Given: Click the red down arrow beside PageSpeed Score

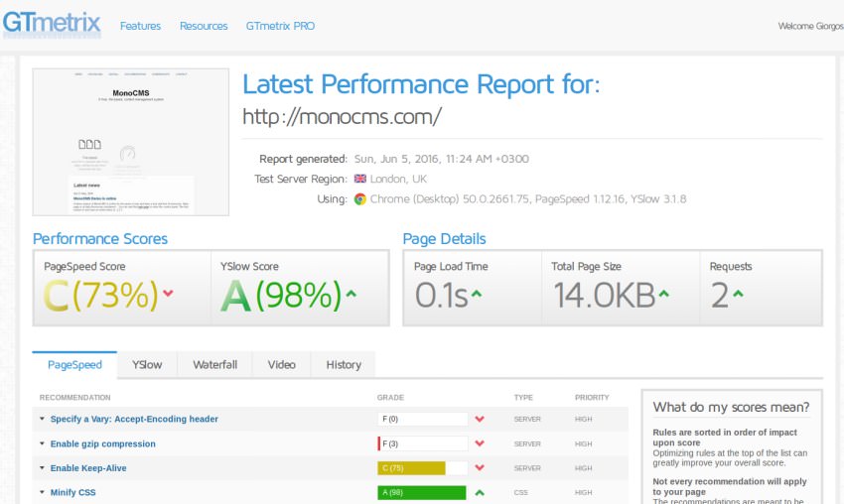Looking at the screenshot, I should click(x=168, y=293).
